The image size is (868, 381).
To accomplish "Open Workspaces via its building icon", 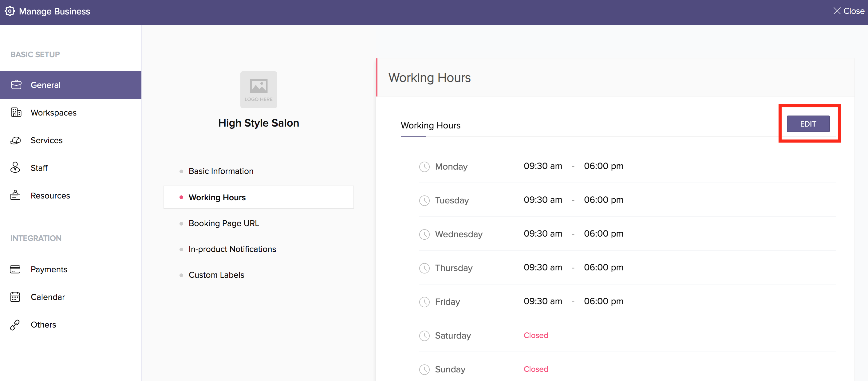I will [x=16, y=112].
